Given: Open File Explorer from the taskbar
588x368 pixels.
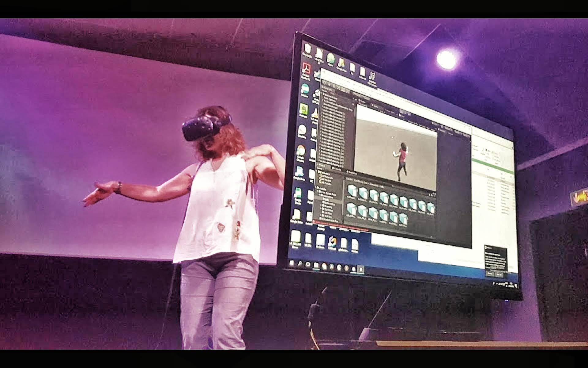Looking at the screenshot, I should (x=316, y=265).
